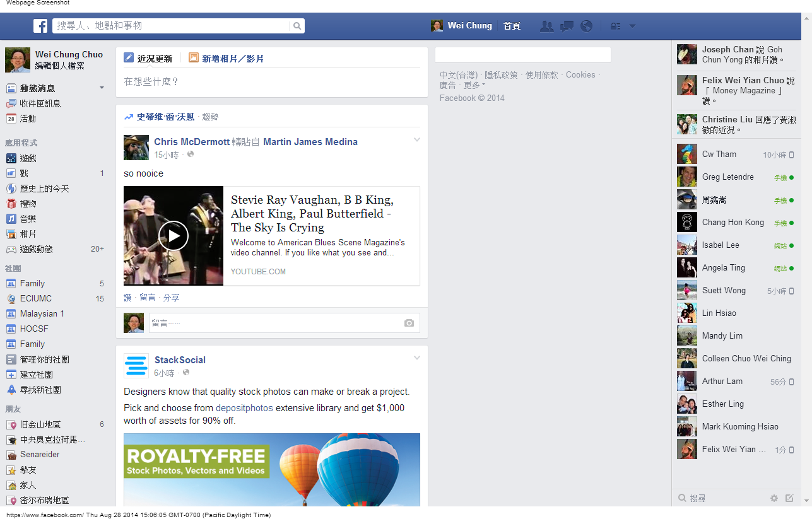Open StackSocial post options arrow
The image size is (812, 519).
point(416,358)
